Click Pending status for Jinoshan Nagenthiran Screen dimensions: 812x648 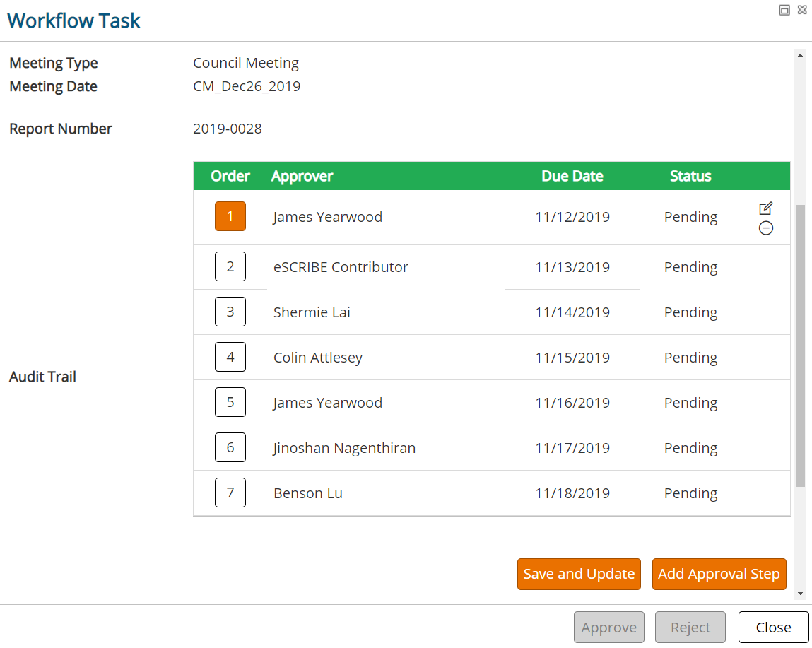click(x=691, y=448)
